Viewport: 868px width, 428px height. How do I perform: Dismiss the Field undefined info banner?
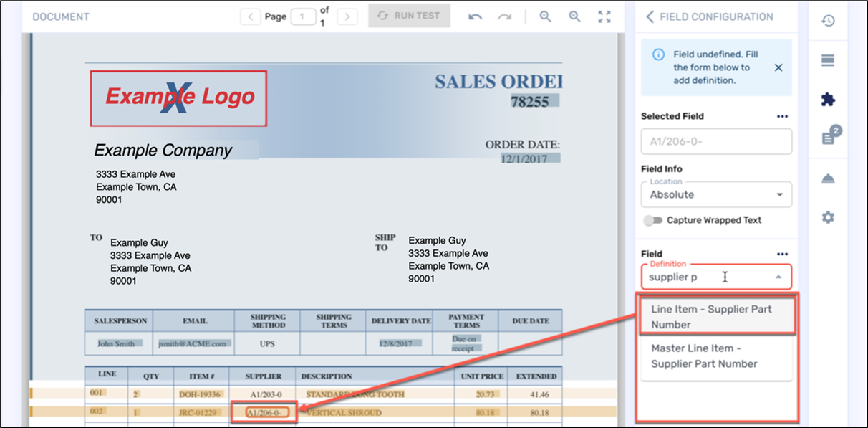[x=778, y=67]
